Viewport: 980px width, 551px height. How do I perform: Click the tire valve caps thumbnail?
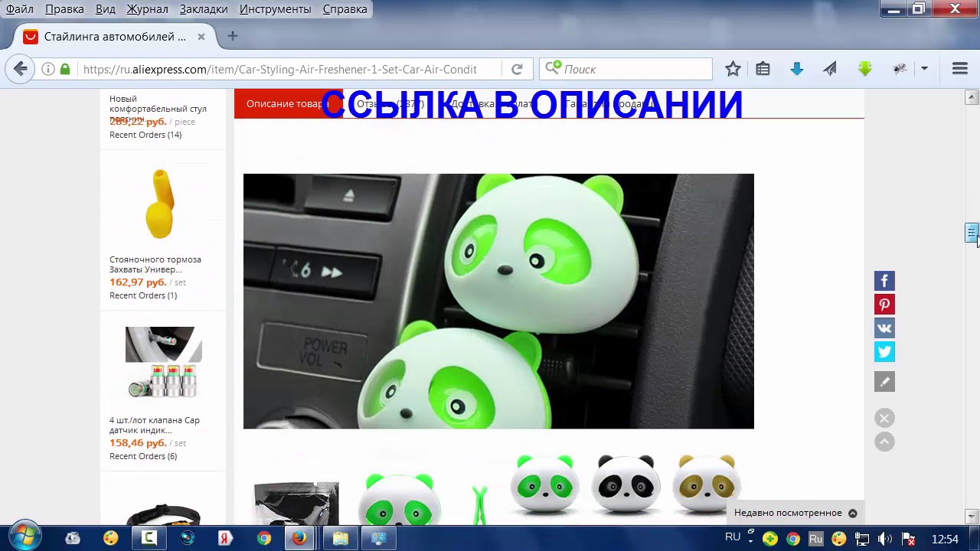(164, 363)
